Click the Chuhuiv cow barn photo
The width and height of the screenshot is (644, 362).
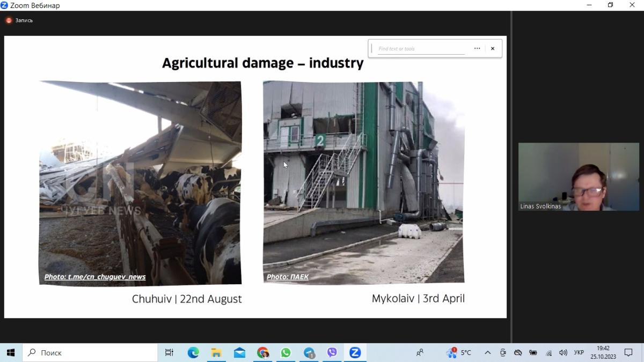click(x=140, y=183)
